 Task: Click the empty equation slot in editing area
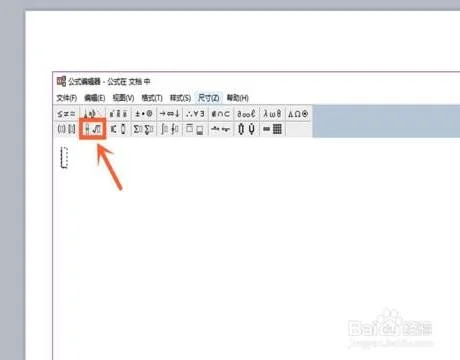(x=64, y=157)
